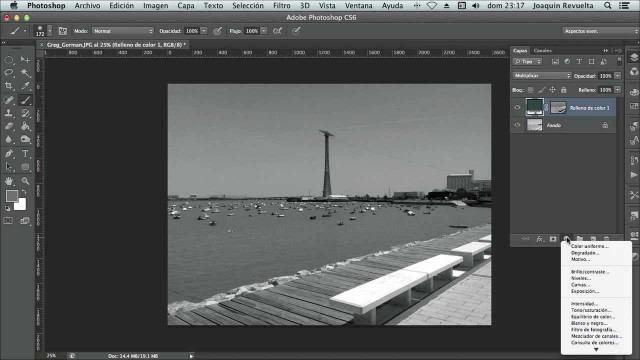Open the Capa menu

(x=186, y=6)
